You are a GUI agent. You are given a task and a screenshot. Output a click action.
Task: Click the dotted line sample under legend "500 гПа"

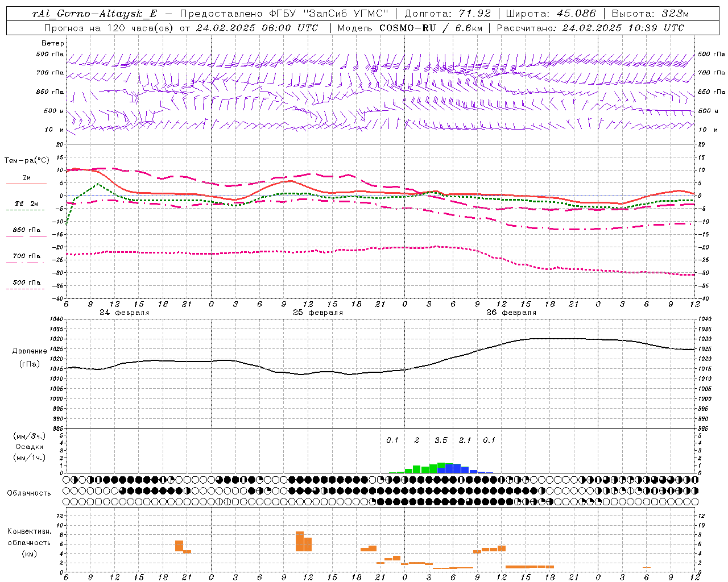[x=26, y=289]
